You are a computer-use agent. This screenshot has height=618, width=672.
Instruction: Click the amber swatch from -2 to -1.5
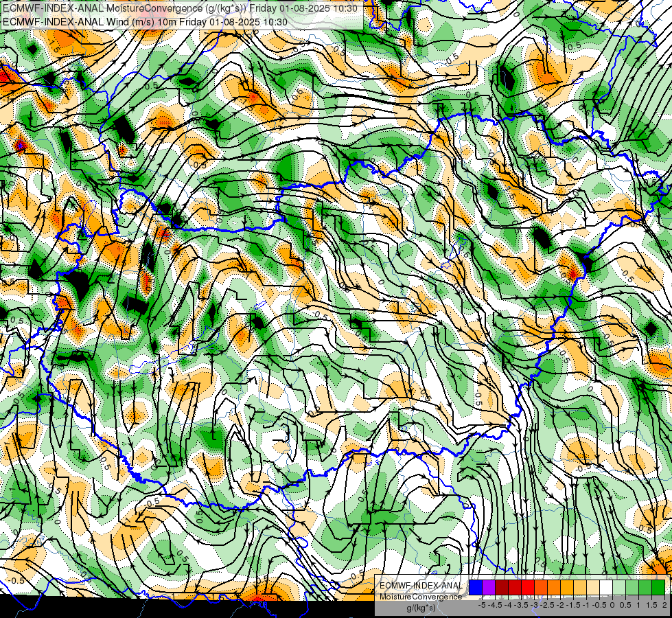tap(567, 587)
